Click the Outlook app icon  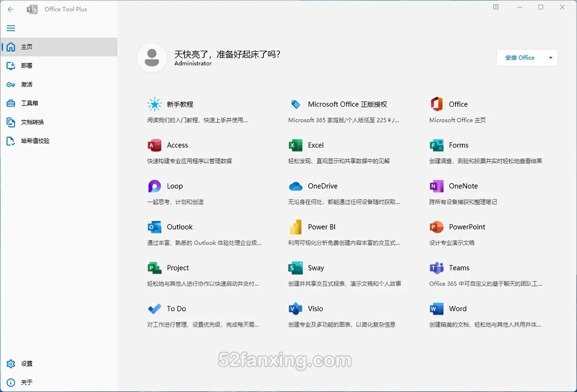point(154,227)
